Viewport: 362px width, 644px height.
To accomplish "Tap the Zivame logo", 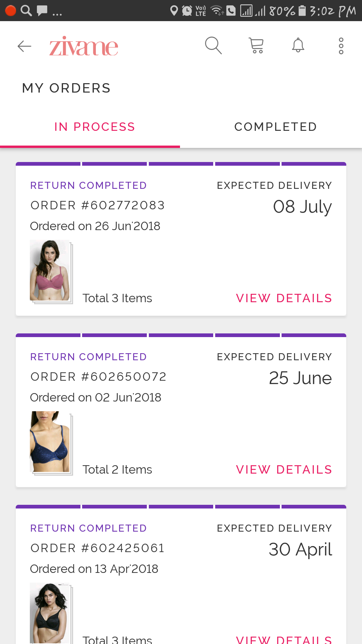I will [84, 46].
